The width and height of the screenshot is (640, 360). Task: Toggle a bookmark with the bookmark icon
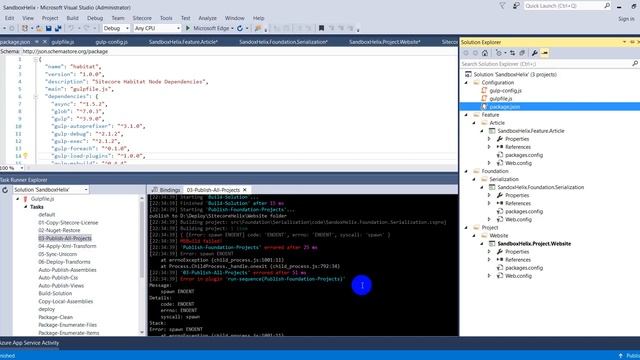pos(321,28)
